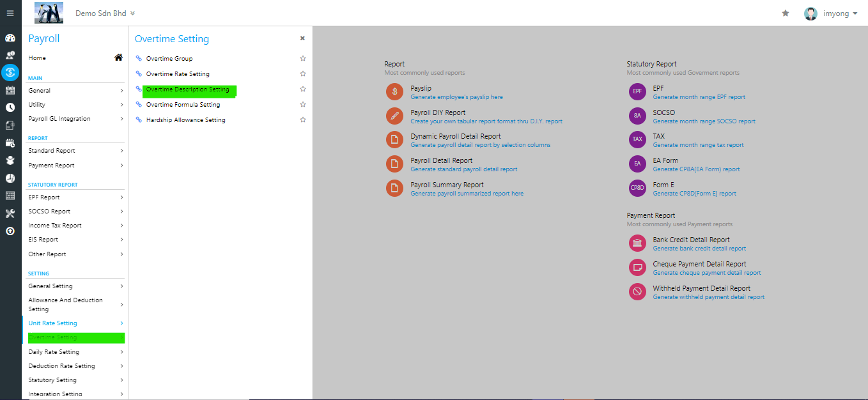The height and width of the screenshot is (400, 868).
Task: Expand Payroll GL Integration menu
Action: pos(75,119)
